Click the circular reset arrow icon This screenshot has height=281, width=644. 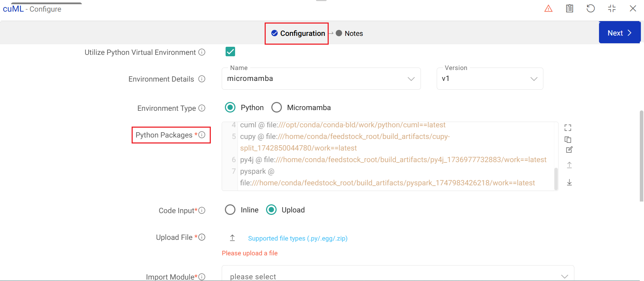click(x=591, y=8)
